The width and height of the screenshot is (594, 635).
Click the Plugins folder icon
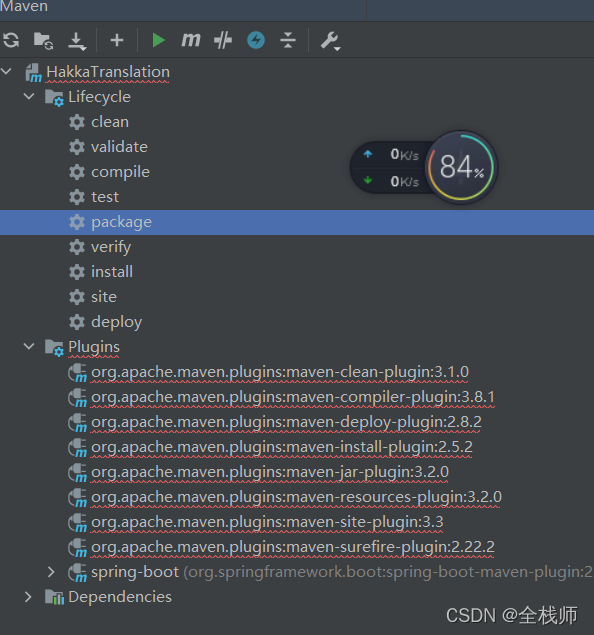(x=54, y=347)
